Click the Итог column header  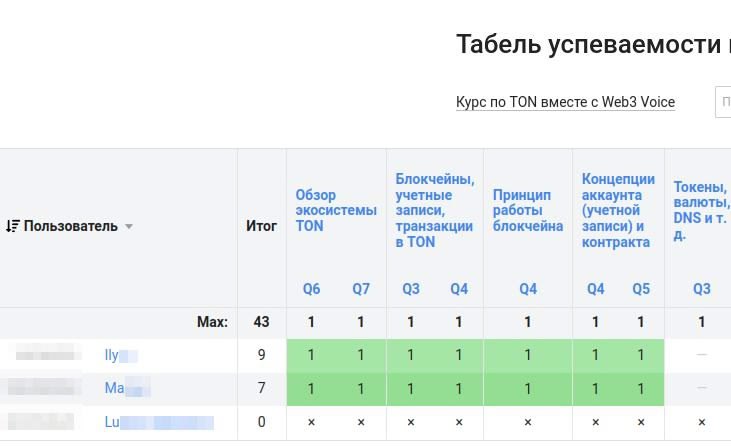click(x=261, y=226)
